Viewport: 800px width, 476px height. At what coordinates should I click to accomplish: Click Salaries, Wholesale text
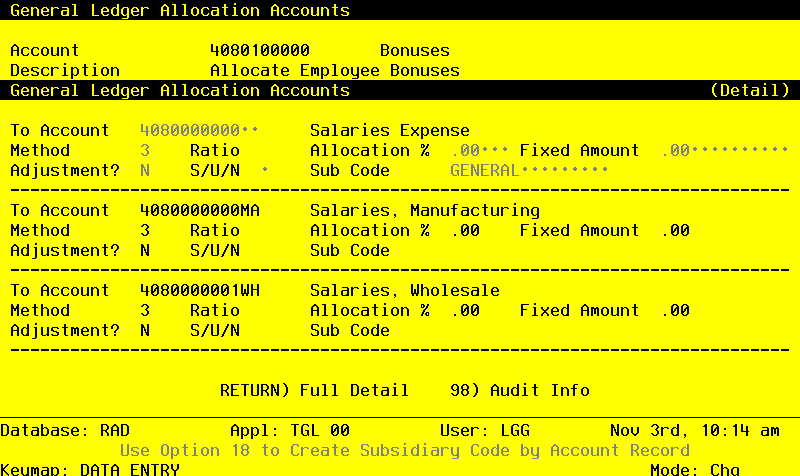click(405, 290)
